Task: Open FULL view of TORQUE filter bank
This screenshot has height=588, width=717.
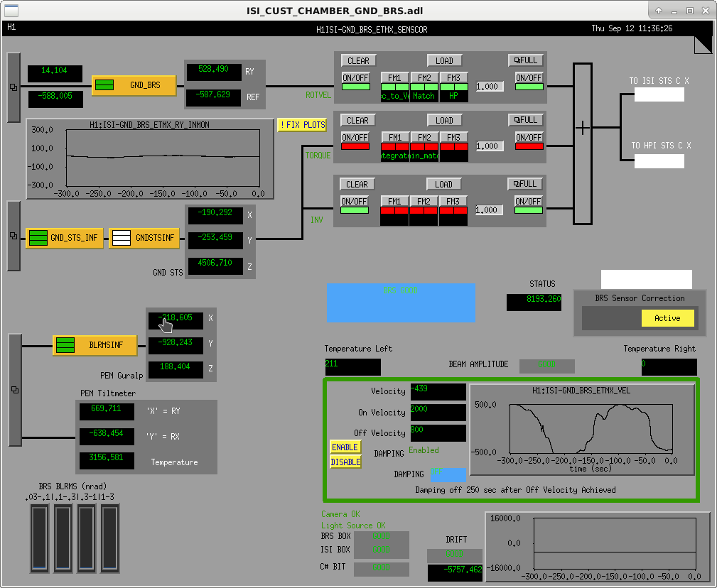Action: click(x=526, y=120)
